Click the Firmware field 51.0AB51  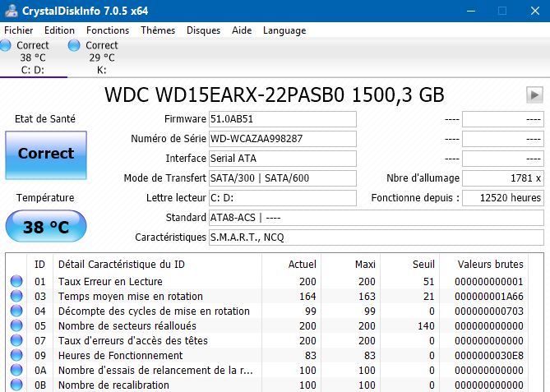point(283,119)
